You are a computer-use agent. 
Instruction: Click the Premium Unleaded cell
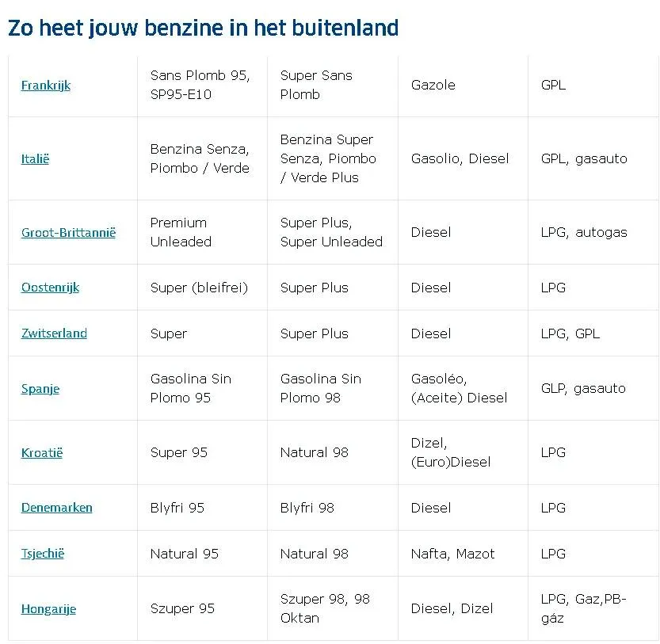203,232
